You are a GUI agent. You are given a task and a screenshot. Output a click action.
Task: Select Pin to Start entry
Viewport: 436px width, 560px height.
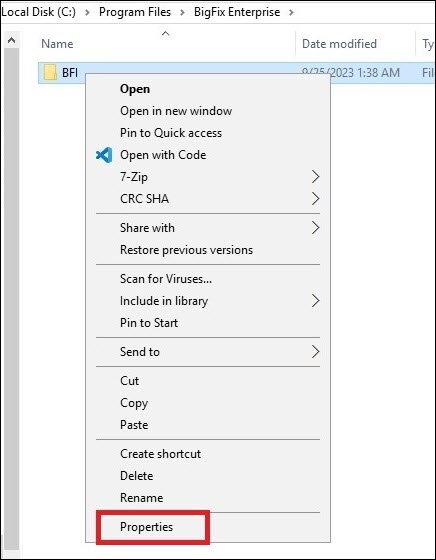[x=149, y=323]
